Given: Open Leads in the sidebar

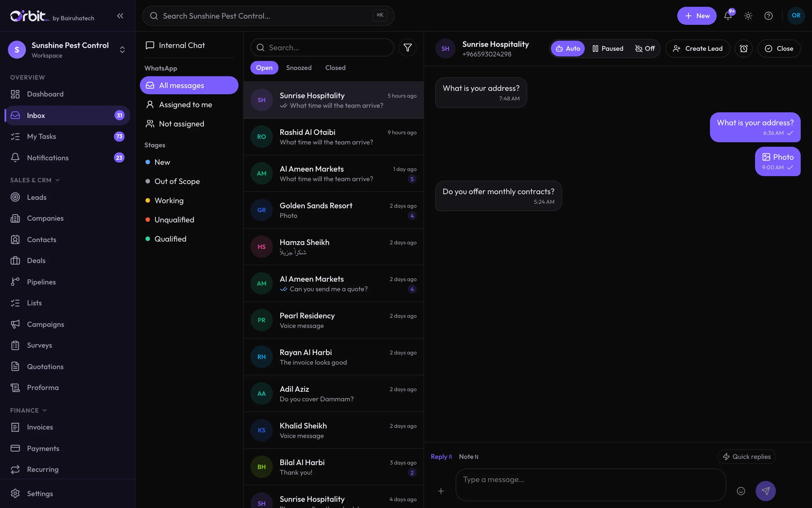Looking at the screenshot, I should click(x=67, y=197).
